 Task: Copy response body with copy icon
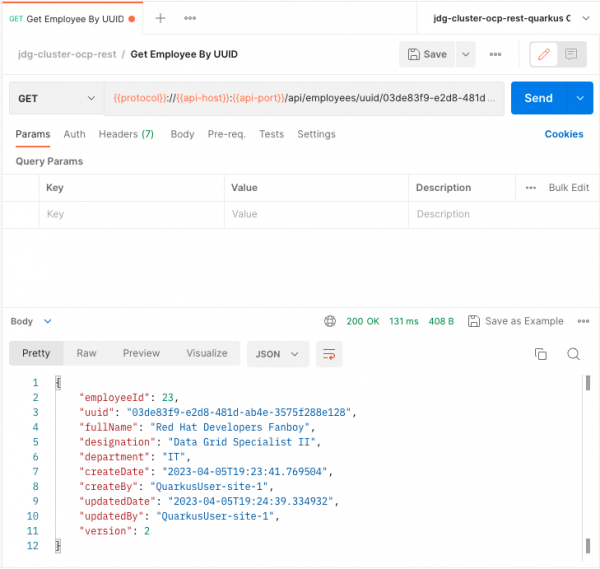tap(541, 354)
